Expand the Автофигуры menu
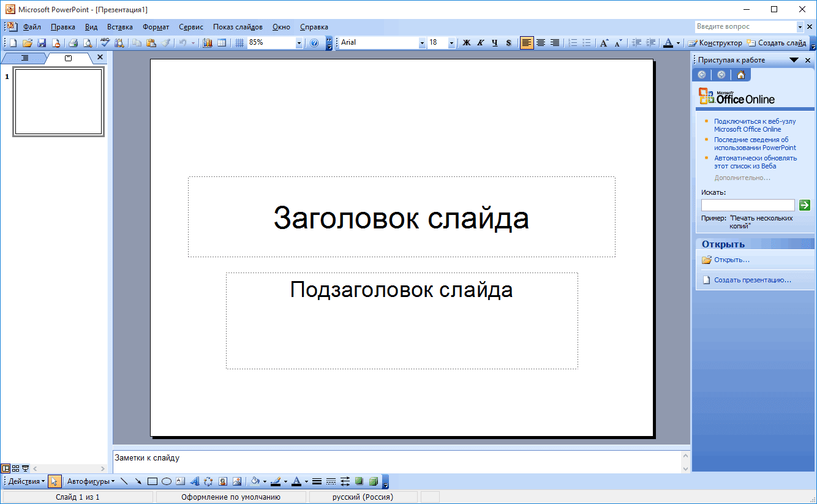 click(91, 481)
